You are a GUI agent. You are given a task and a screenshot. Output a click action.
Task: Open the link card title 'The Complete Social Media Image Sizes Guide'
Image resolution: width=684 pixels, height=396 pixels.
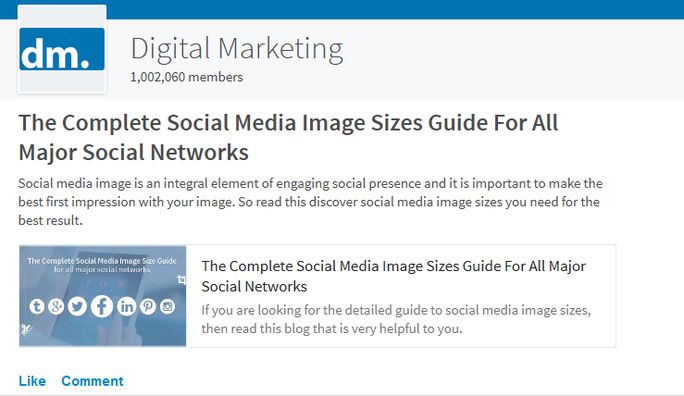[393, 276]
